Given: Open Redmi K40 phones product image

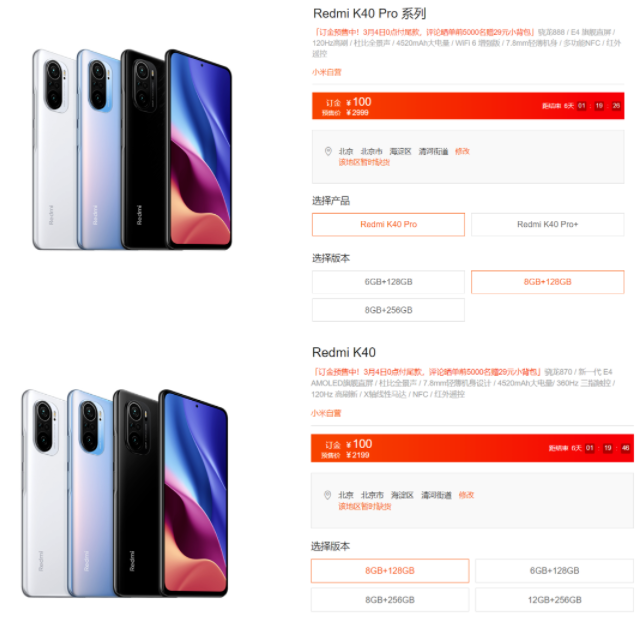Looking at the screenshot, I should [x=124, y=493].
